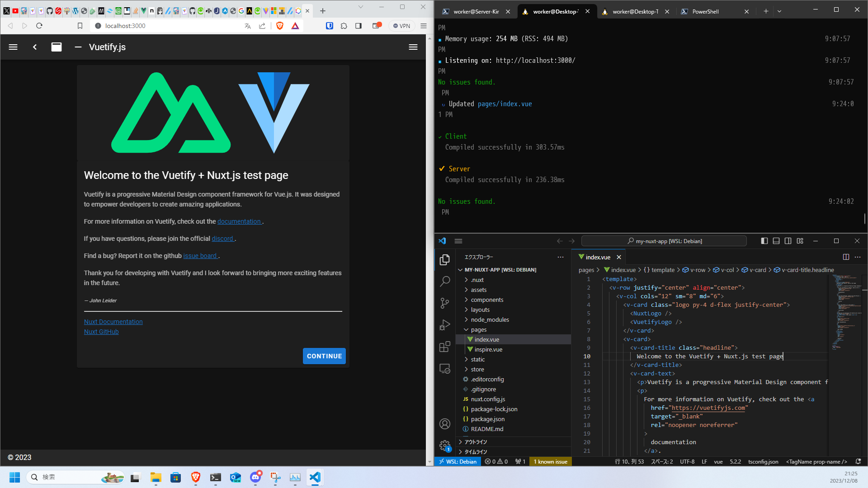Expand the components folder in Explorer
Image resolution: width=868 pixels, height=488 pixels.
486,299
